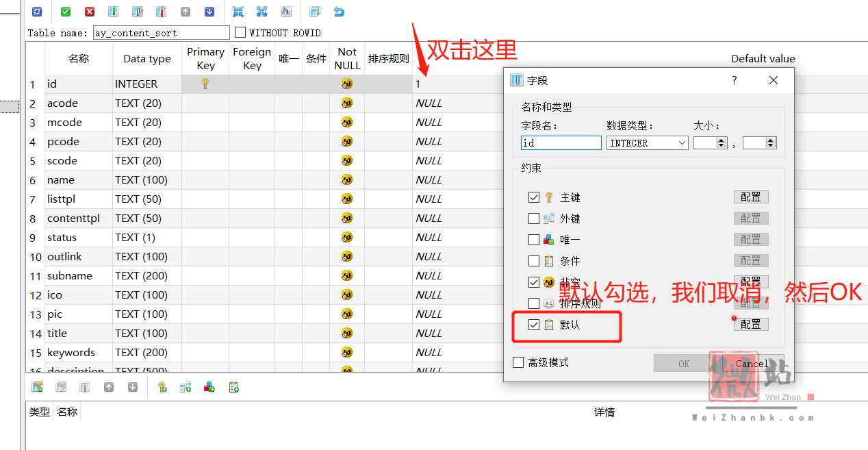Viewport: 868px width, 450px height.
Task: Add table check constraint with clipboard icon
Action: click(x=233, y=387)
